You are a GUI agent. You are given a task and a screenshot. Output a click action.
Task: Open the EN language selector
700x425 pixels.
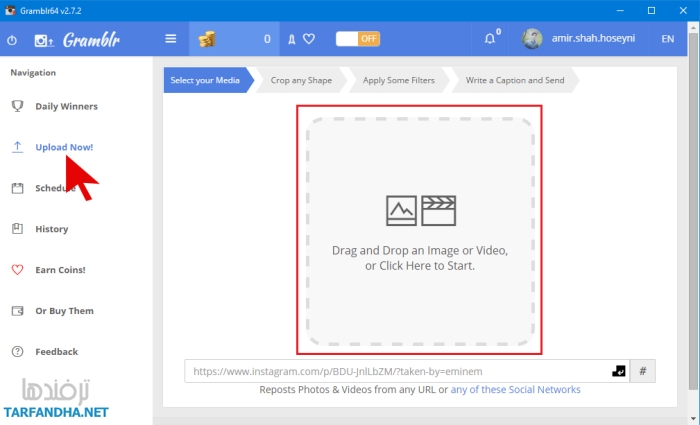pos(667,39)
